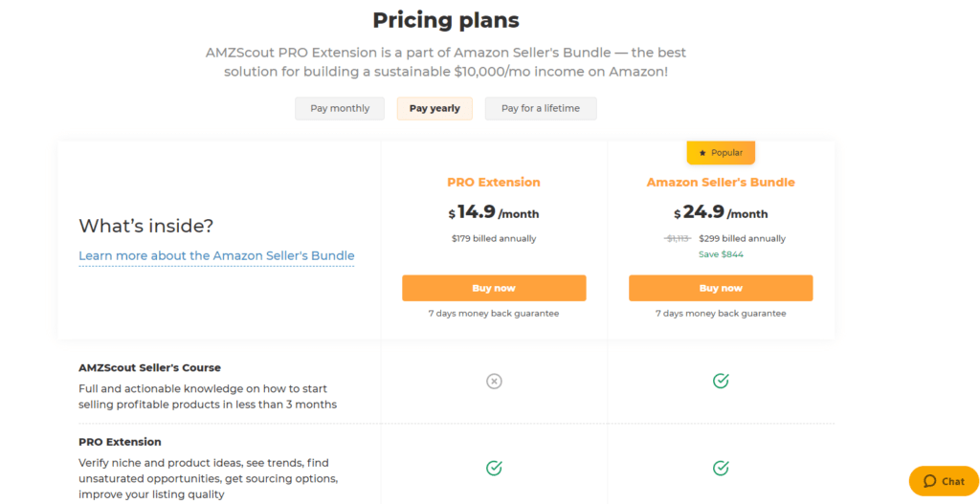Image resolution: width=980 pixels, height=504 pixels.
Task: Open the Chat widget
Action: click(944, 481)
